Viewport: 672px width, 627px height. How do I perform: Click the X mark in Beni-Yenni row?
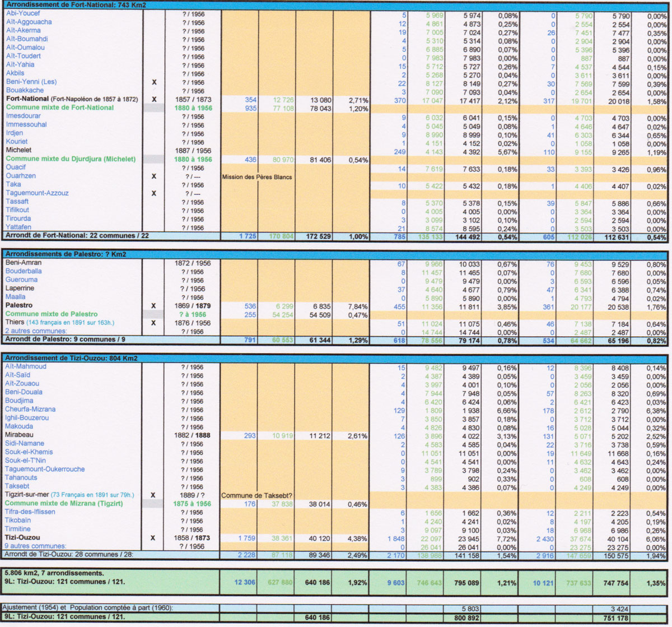point(154,82)
